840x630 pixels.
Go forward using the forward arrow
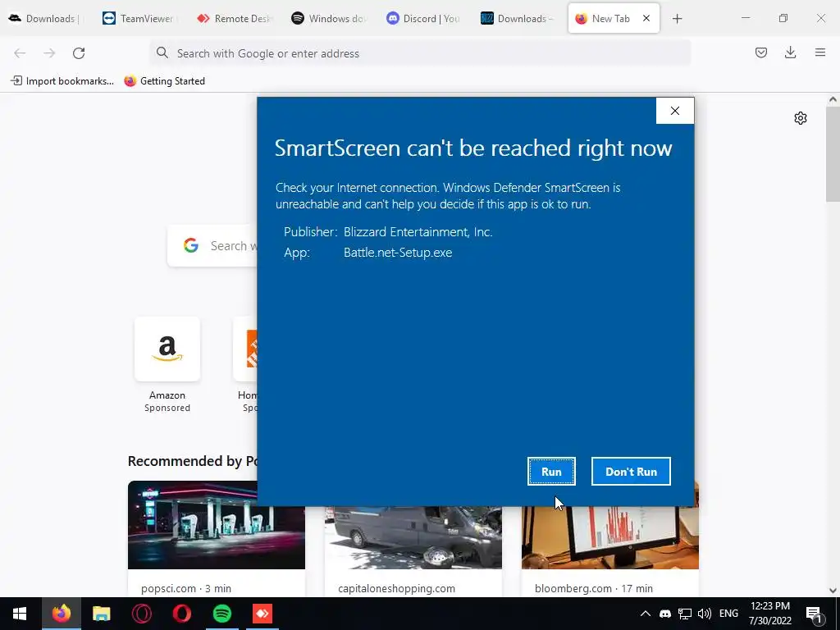point(49,53)
